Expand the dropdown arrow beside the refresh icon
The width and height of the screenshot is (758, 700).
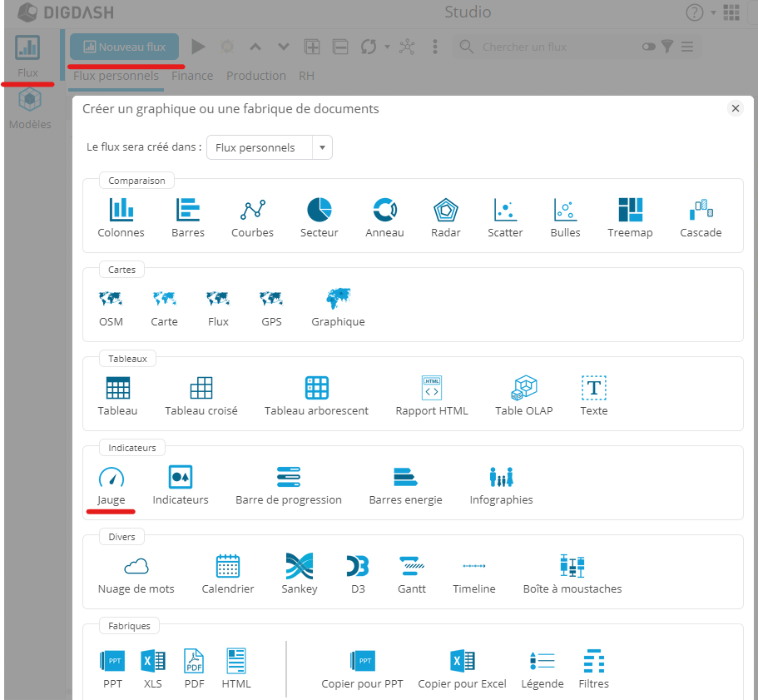(x=387, y=47)
